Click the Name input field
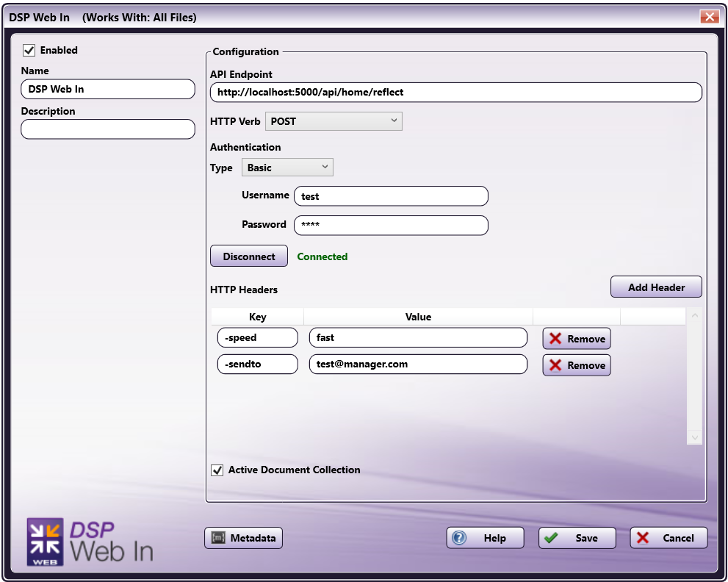Image resolution: width=728 pixels, height=582 pixels. coord(108,89)
